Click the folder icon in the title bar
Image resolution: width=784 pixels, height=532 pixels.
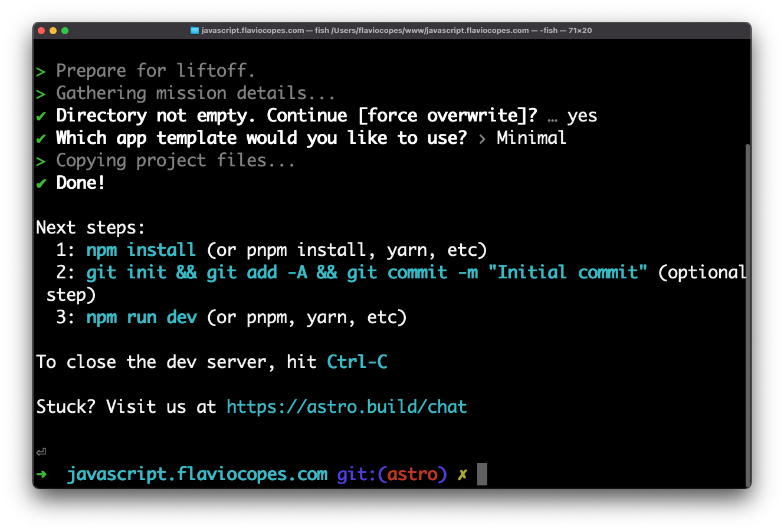pyautogui.click(x=195, y=31)
